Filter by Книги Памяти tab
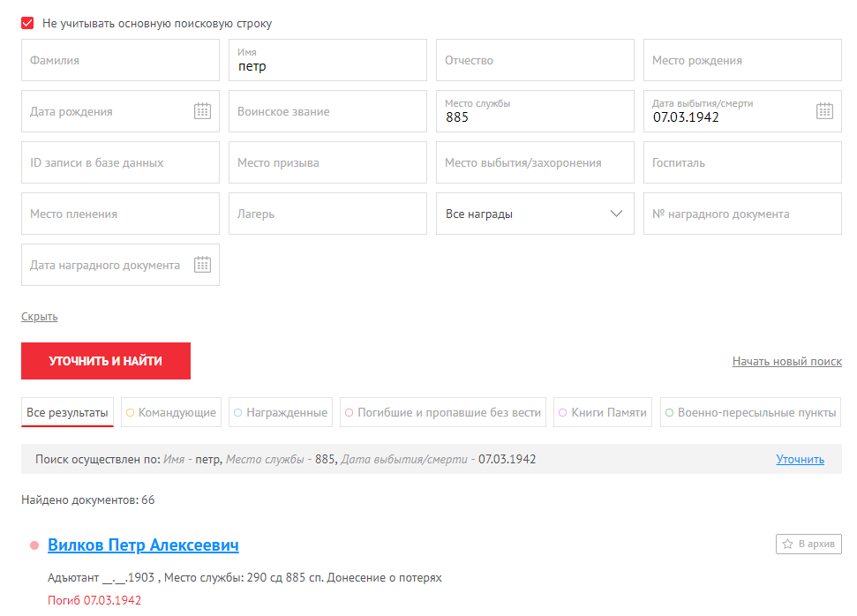Viewport: 857px width, 616px height. point(602,412)
